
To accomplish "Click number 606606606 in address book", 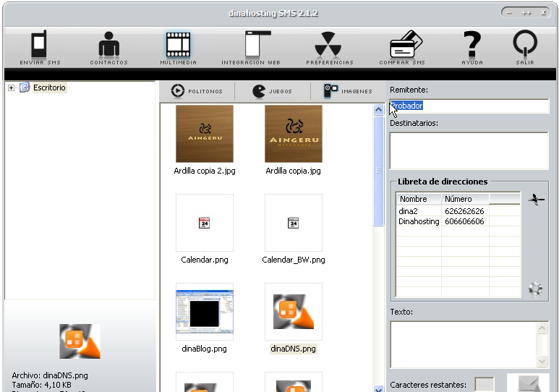I will point(464,221).
